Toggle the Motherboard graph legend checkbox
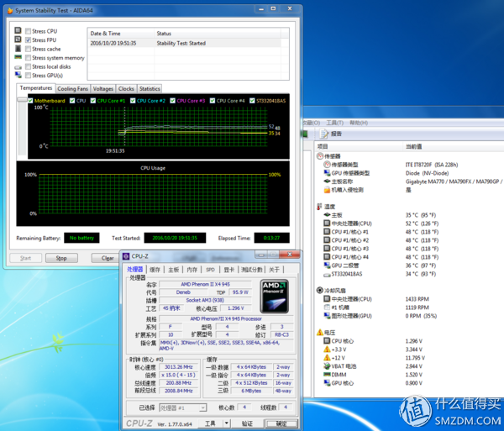Screen dimensions: 504x431 pyautogui.click(x=30, y=101)
